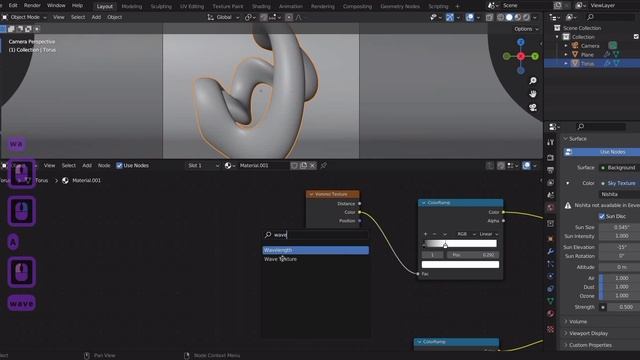The width and height of the screenshot is (640, 360).
Task: Toggle the Sun Disc checkbox
Action: 602,216
